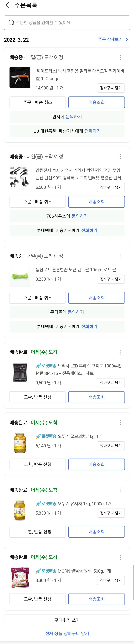Viewport: 134px width, 644px height.
Task: Click 전체 상품 장바구니 담기 link
Action: (x=67, y=633)
